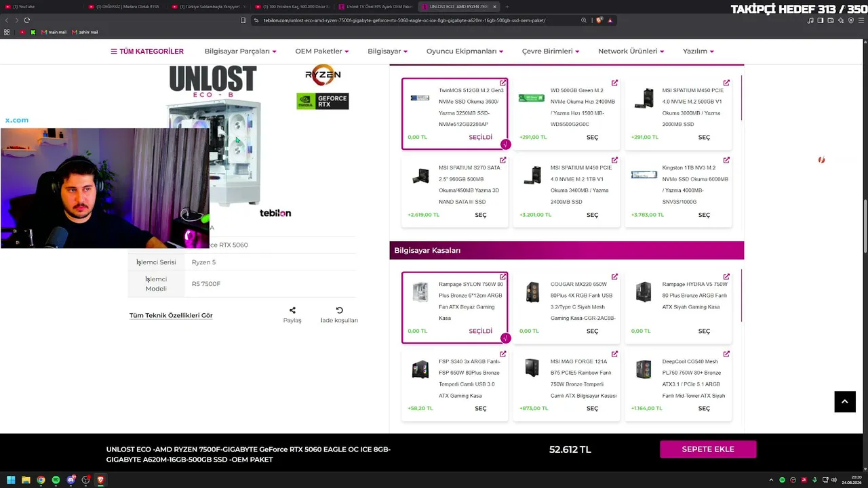Click the Kingston 1TB NV3 SSD thumbnail
This screenshot has height=488, width=868.
pos(644,175)
